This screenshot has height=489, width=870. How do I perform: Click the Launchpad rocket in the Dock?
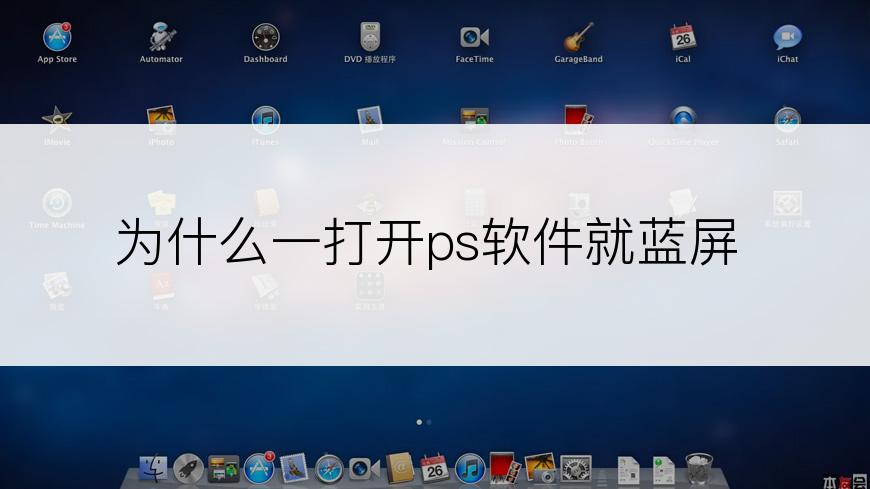189,467
